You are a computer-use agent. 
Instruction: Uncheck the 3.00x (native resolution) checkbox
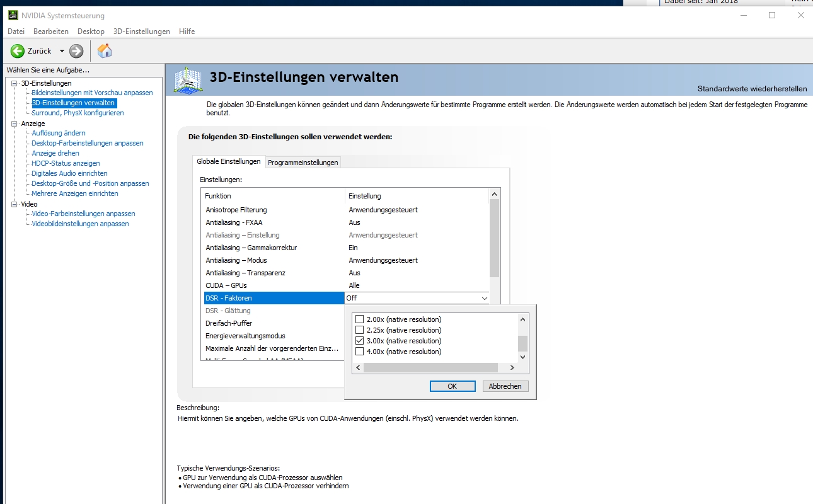(x=360, y=341)
